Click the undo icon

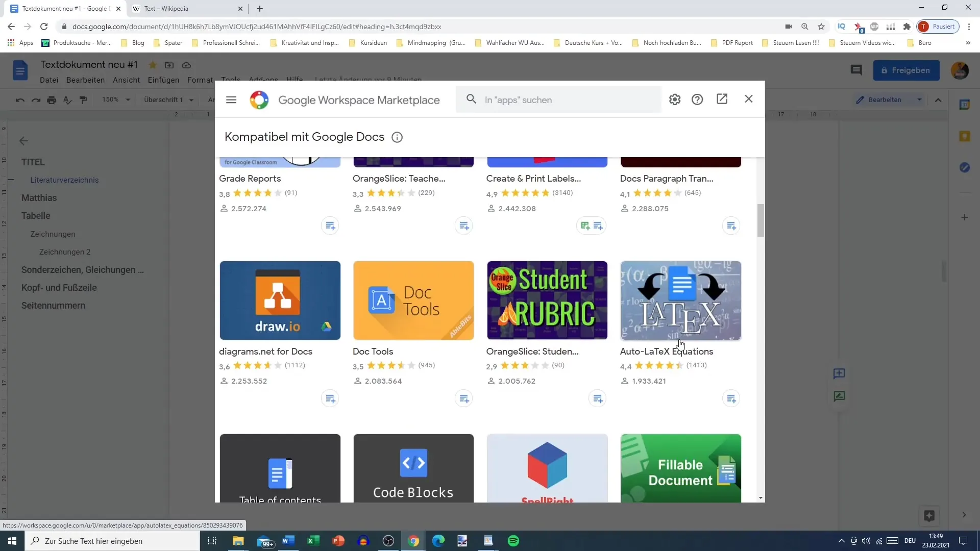(20, 100)
